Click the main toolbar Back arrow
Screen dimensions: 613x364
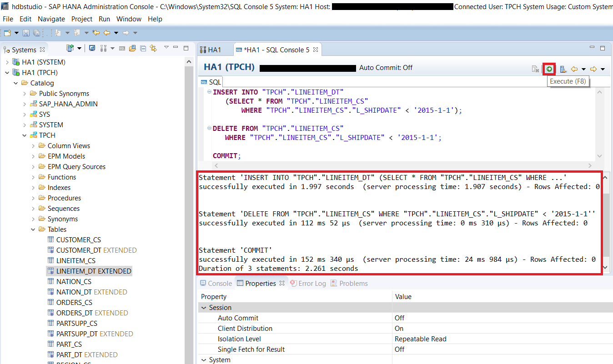[x=107, y=33]
